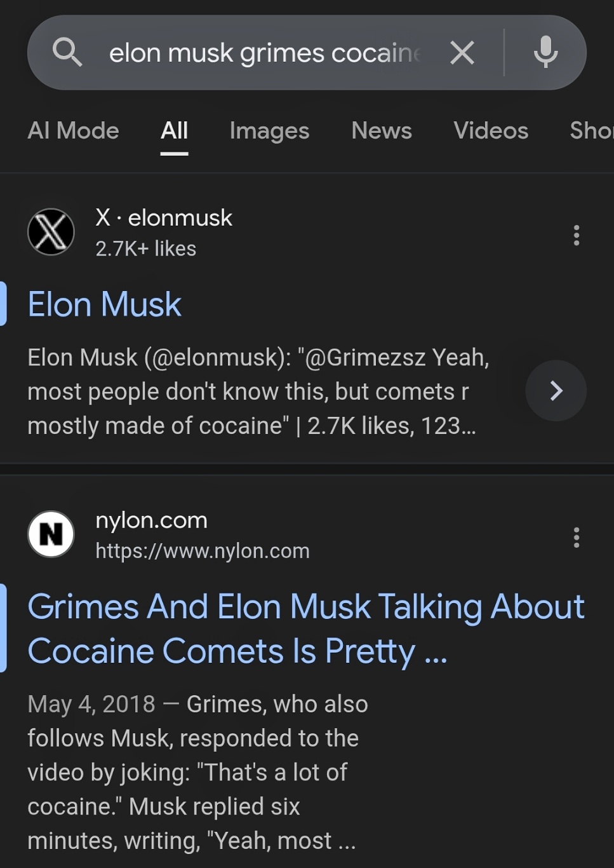Go to the News tab
This screenshot has width=614, height=868.
click(382, 131)
